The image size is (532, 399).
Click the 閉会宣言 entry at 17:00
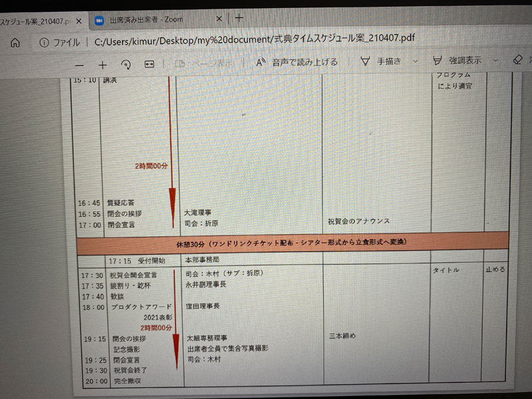(x=121, y=225)
